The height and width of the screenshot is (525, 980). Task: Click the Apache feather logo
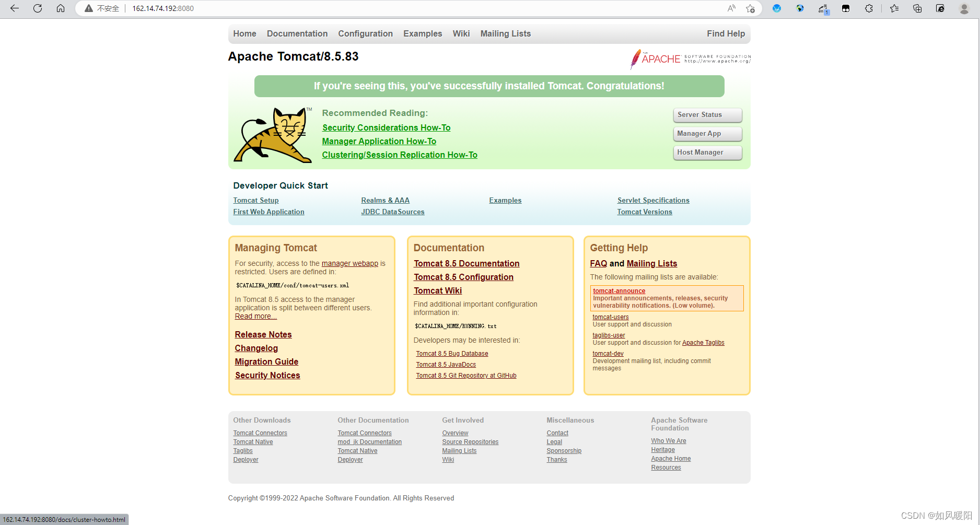coord(690,59)
